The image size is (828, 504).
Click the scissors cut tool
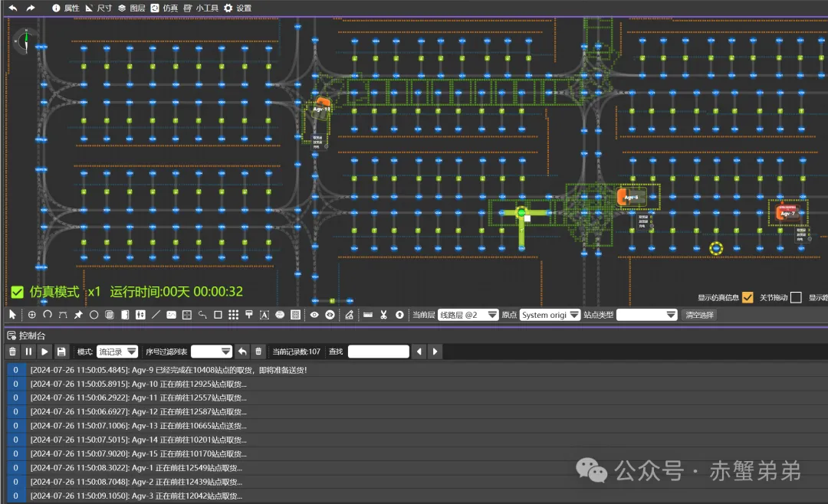tap(383, 315)
